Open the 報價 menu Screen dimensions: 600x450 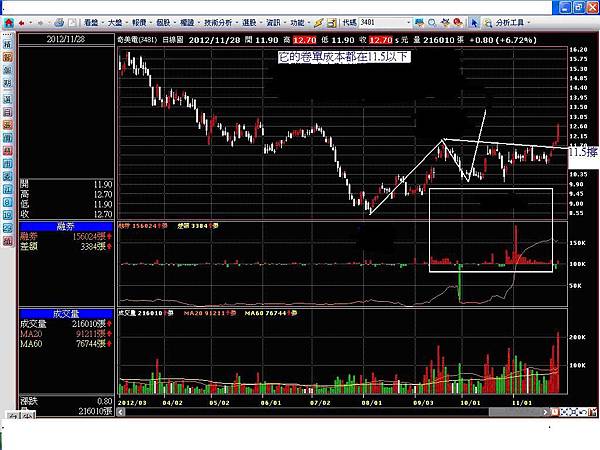pos(139,23)
